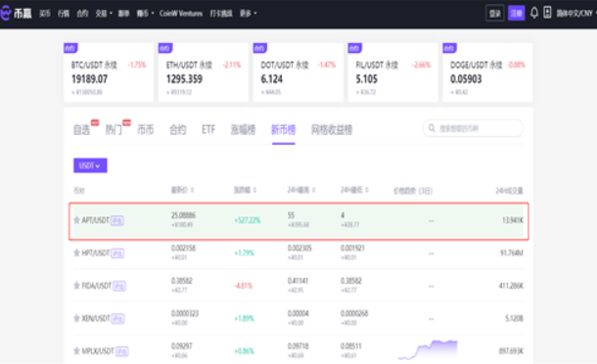
Task: Expand the 更多 menu in the header
Action: click(248, 14)
